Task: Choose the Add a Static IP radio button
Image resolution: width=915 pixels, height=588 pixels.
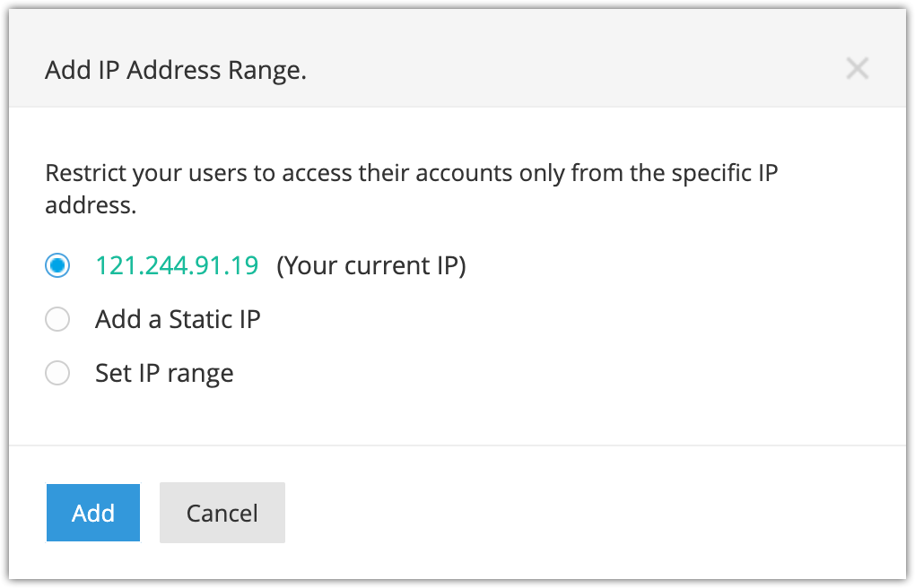Action: pyautogui.click(x=57, y=320)
